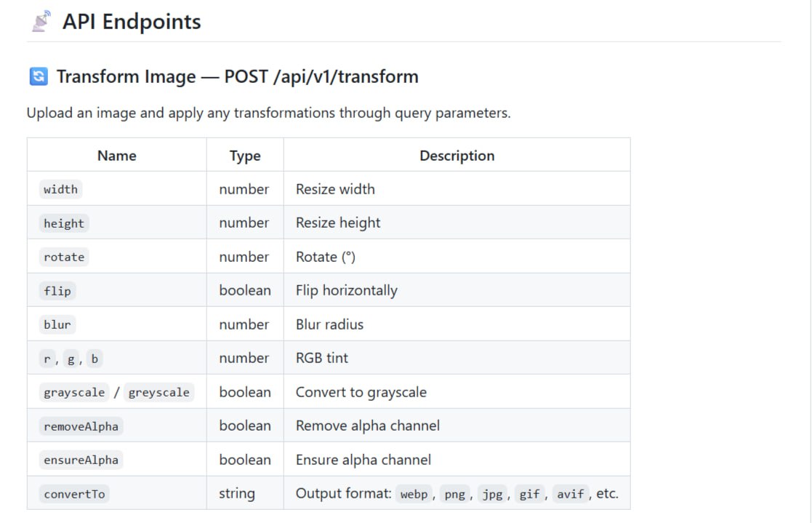Select the flip parameter code tag
The width and height of the screenshot is (812, 523).
point(57,291)
